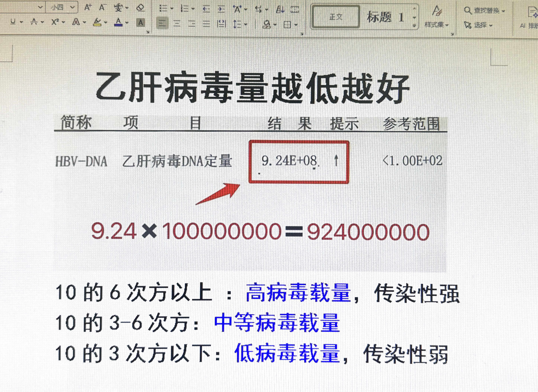Toggle character shading gray A button
538x392 pixels.
coord(141,23)
